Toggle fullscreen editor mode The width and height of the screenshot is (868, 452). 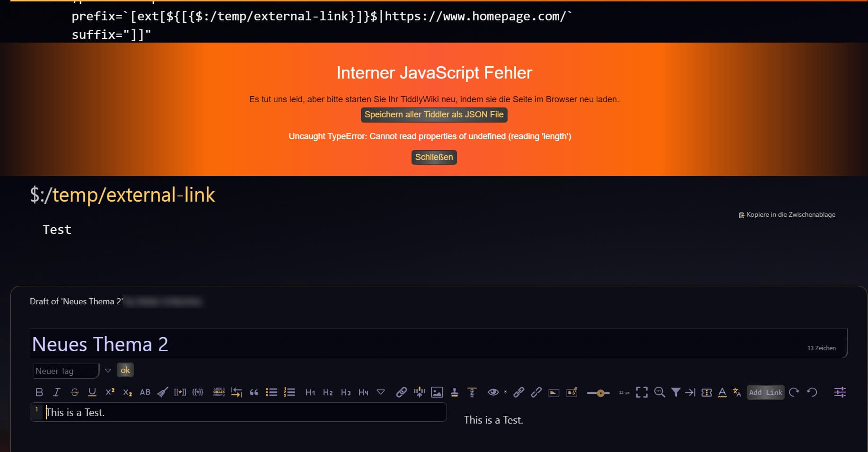tap(642, 392)
